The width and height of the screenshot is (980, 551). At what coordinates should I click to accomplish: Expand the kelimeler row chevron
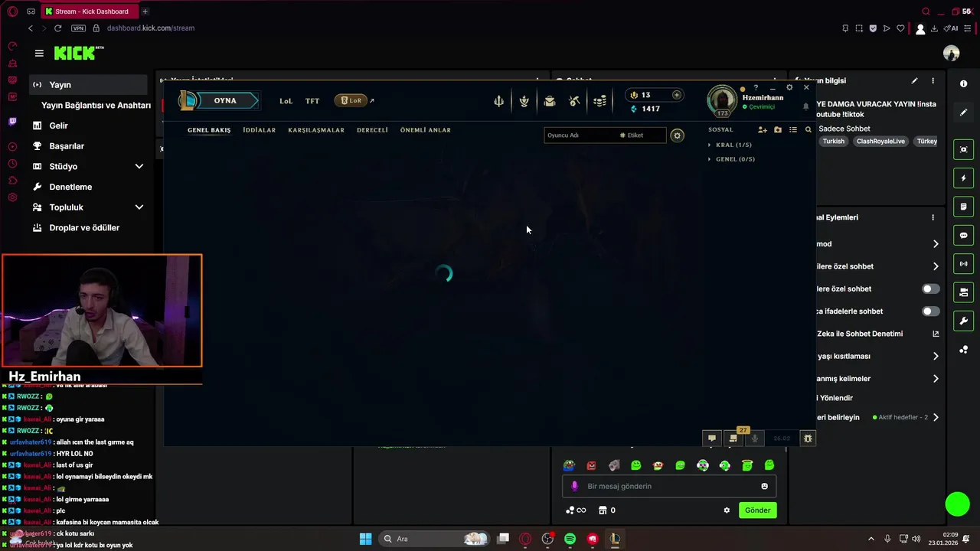[x=936, y=379]
